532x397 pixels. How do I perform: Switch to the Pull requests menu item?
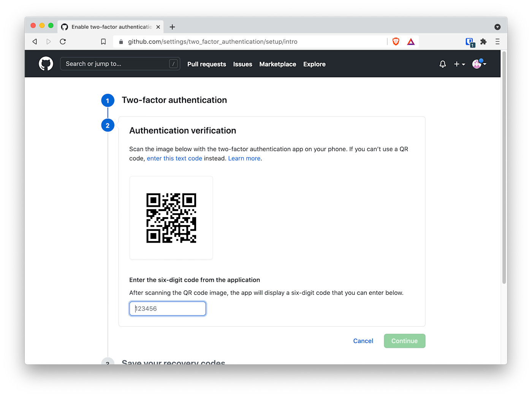(x=206, y=64)
